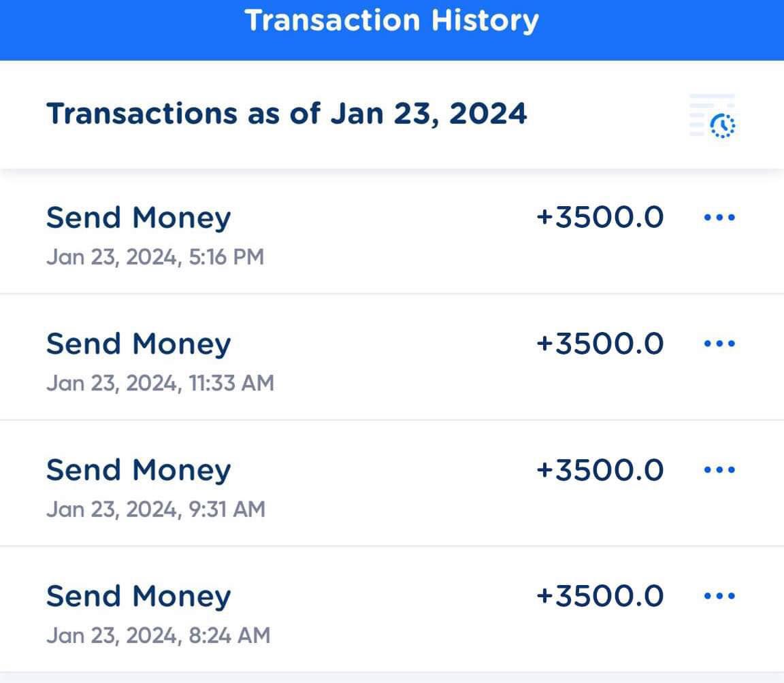Tap the 'Jan 23, 2024, 8:24 AM' timestamp

coord(158,635)
